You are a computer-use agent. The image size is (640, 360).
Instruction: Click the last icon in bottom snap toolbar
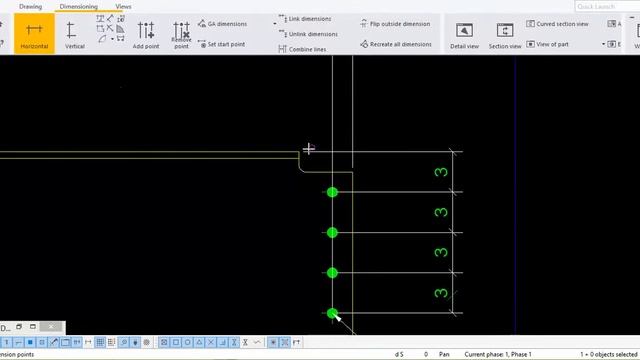pos(296,342)
